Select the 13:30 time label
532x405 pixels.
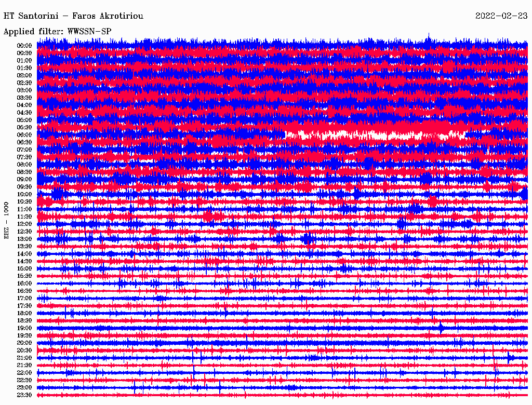tap(24, 246)
